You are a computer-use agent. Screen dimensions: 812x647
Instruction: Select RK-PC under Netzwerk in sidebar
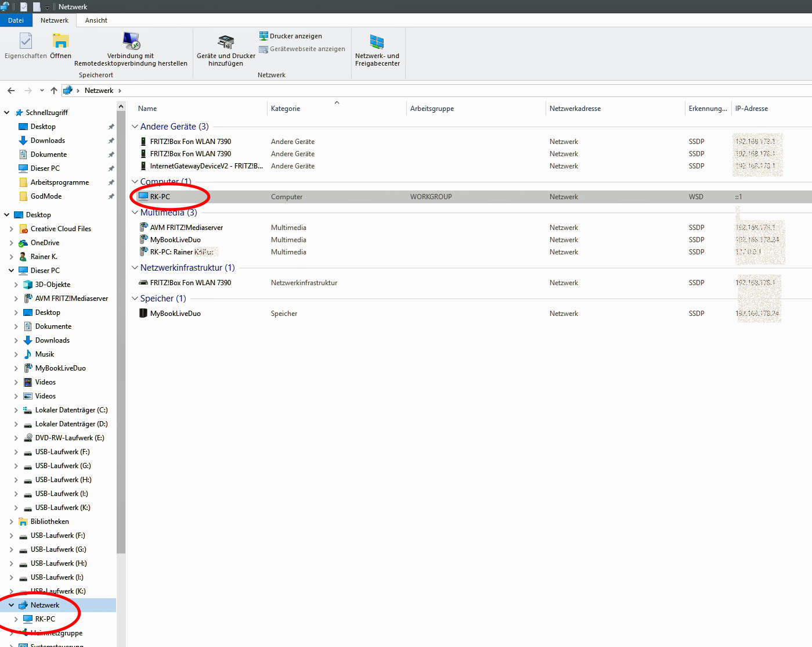(x=45, y=619)
